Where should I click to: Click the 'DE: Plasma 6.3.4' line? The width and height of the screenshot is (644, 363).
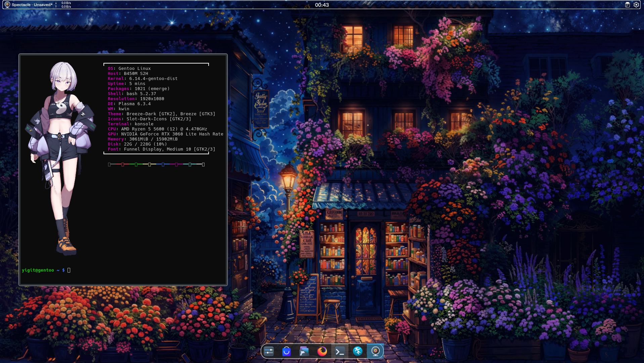pyautogui.click(x=129, y=104)
